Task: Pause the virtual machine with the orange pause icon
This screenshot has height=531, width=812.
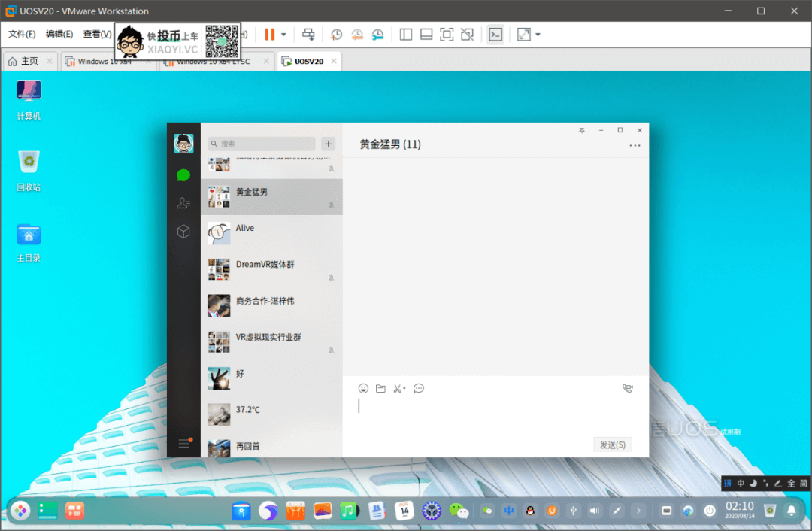Action: (x=269, y=35)
